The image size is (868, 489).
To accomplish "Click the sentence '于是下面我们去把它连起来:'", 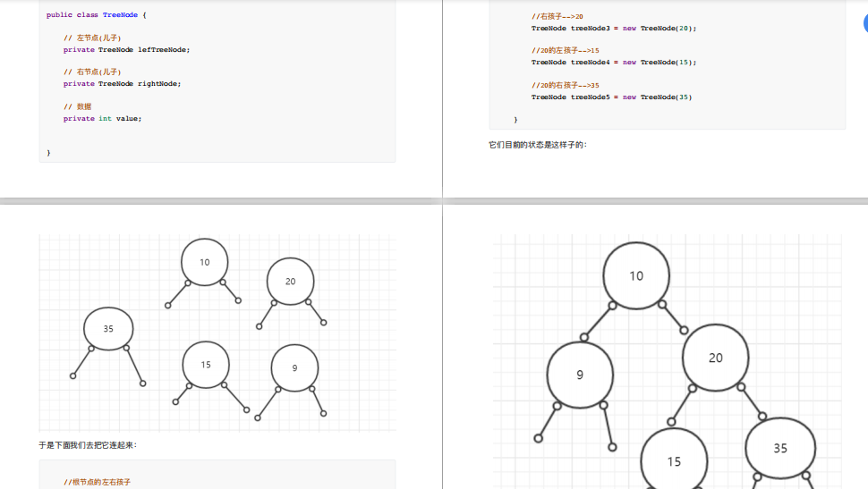I will [88, 445].
